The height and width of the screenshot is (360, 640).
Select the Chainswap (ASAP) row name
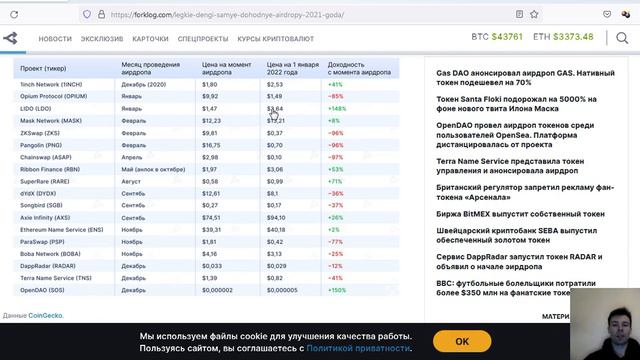click(46, 157)
